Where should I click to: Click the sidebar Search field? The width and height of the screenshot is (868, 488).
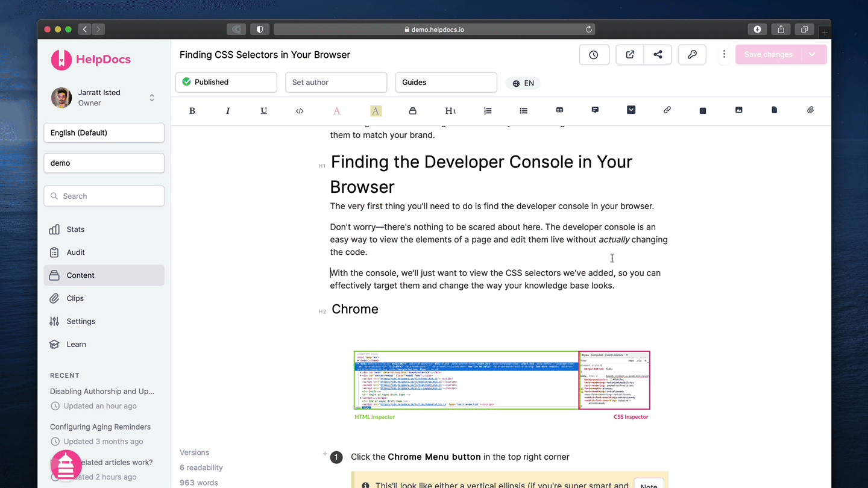click(x=104, y=196)
